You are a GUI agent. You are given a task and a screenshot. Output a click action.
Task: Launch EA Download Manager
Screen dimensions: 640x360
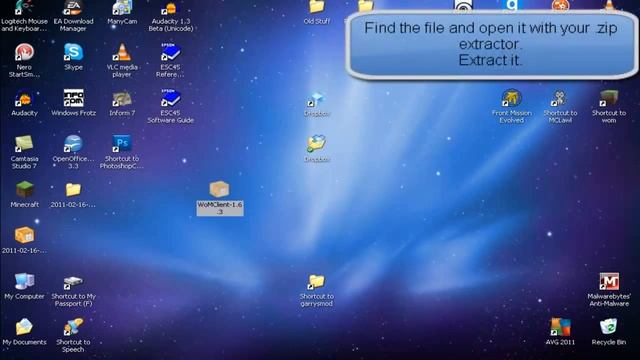coord(73,8)
